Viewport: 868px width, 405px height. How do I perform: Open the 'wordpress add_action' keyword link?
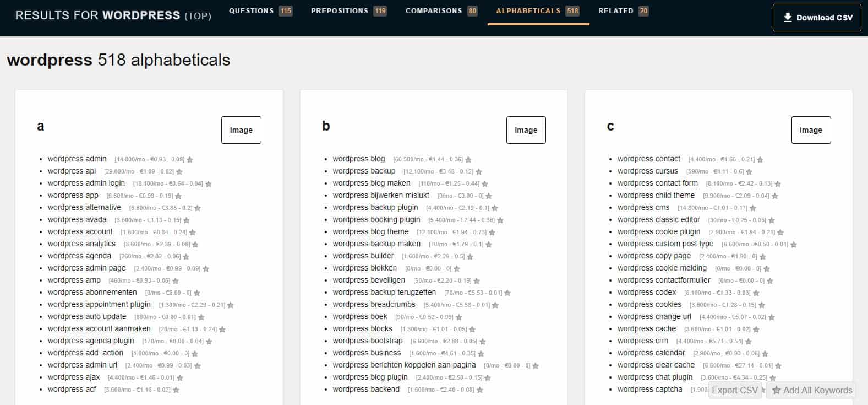85,353
